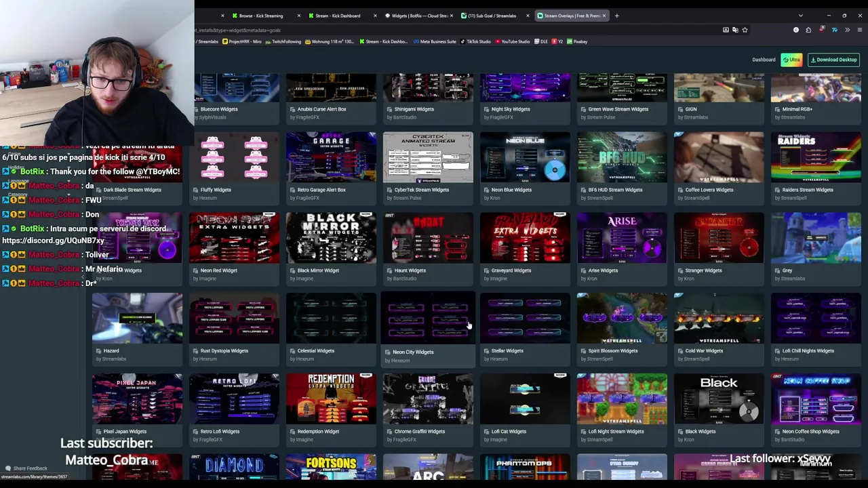
Task: Open the Meta Business Suite bookmark
Action: (435, 41)
